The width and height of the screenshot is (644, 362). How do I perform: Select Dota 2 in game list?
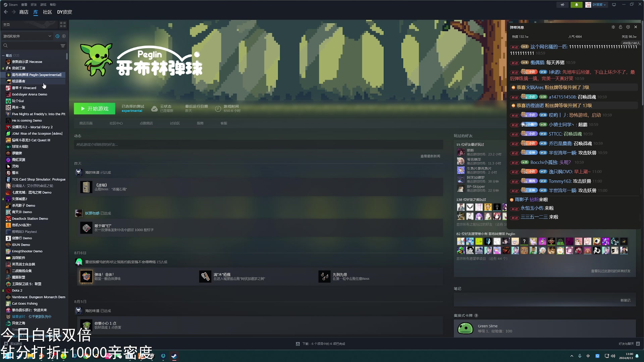[17, 291]
